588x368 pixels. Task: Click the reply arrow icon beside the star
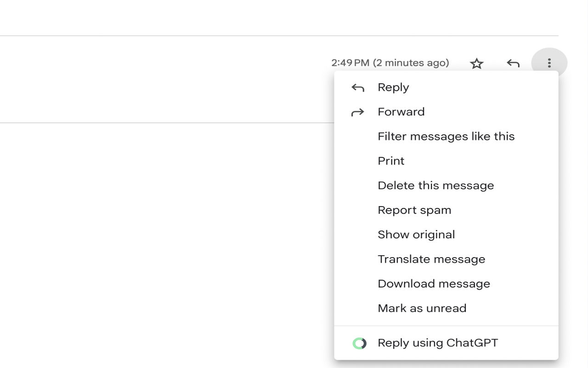513,63
